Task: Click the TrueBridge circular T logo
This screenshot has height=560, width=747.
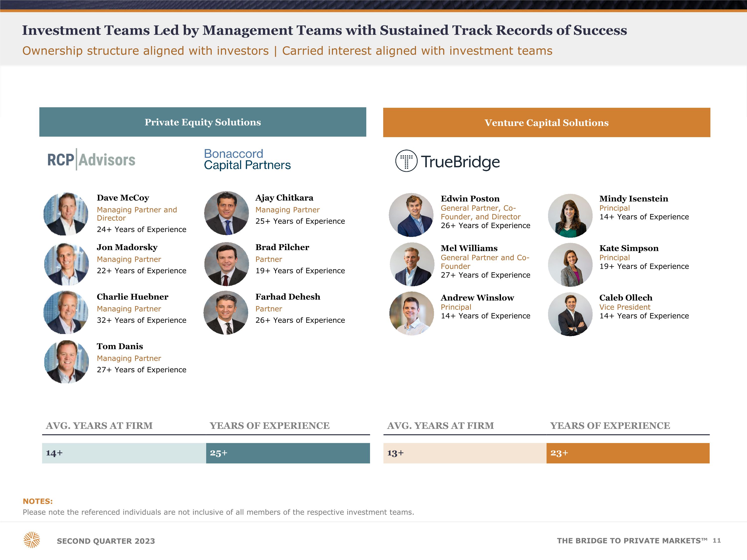Action: (x=406, y=161)
